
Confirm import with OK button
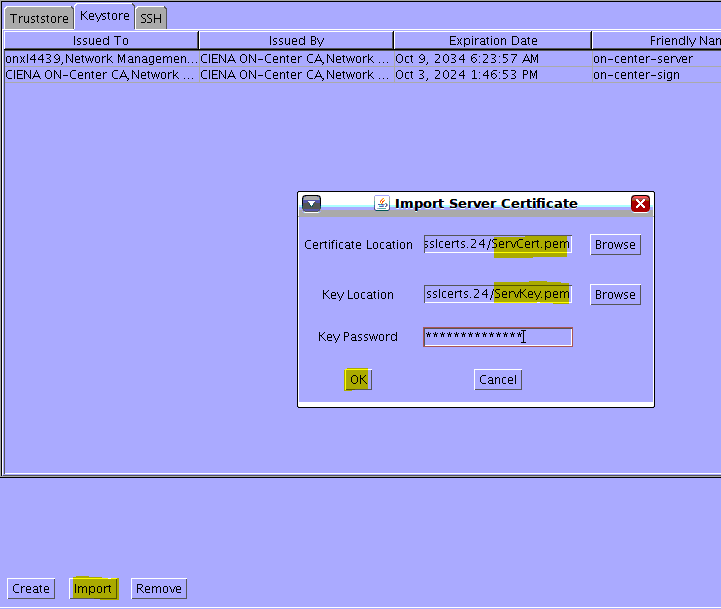click(x=358, y=379)
